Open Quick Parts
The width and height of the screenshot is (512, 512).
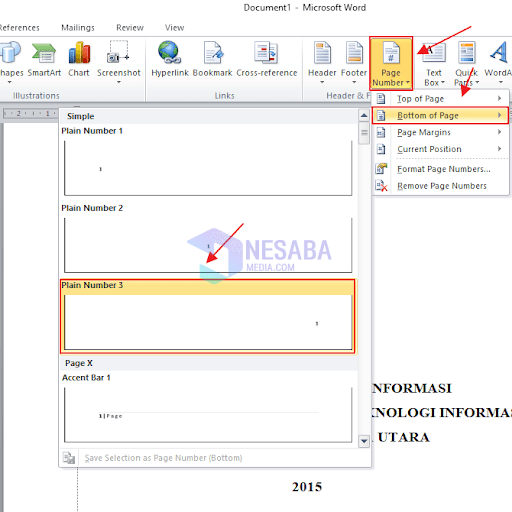coord(466,63)
